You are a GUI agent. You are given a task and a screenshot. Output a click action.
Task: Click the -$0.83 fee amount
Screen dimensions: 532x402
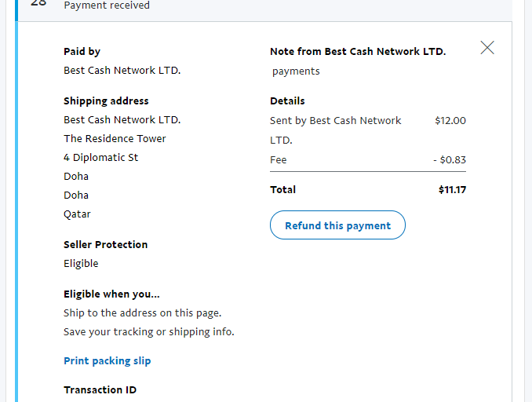[x=450, y=160]
